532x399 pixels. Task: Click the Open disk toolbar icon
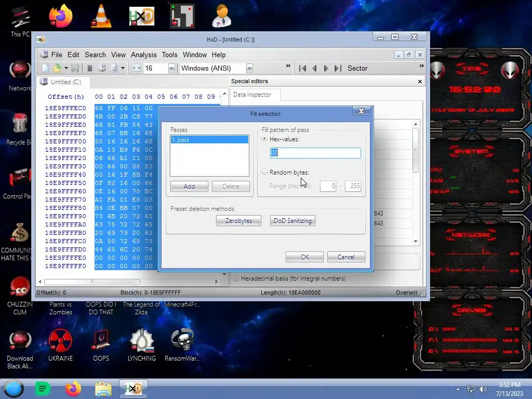click(x=102, y=68)
